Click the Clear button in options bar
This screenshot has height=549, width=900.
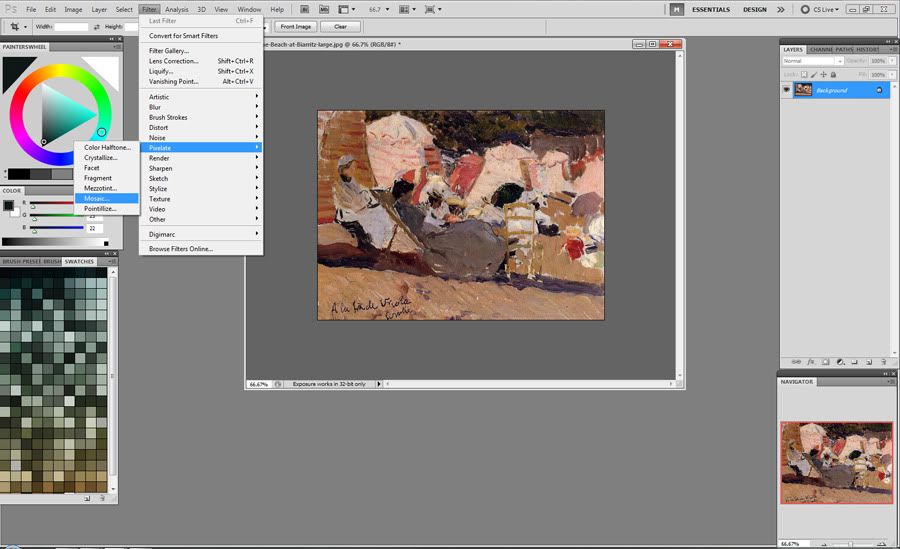pos(340,26)
